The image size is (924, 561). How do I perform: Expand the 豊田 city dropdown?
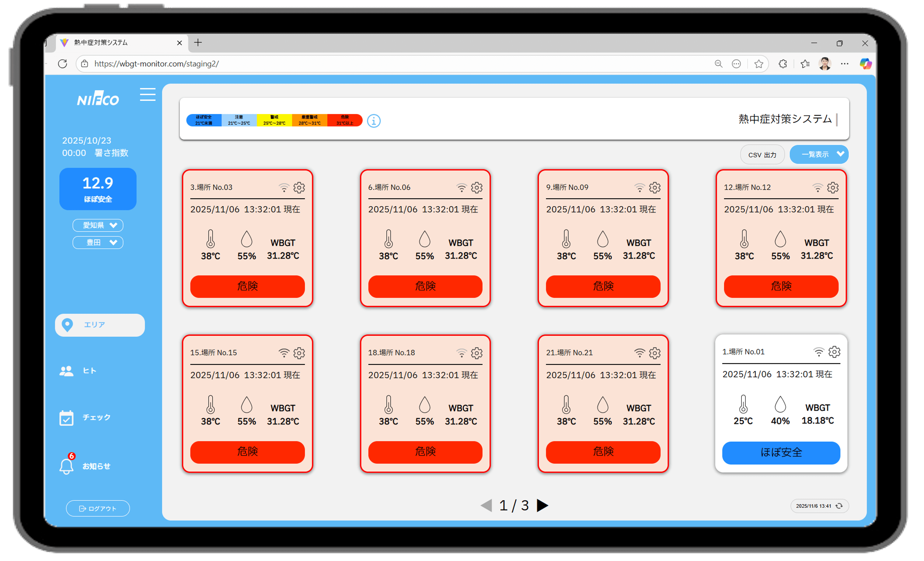(98, 242)
